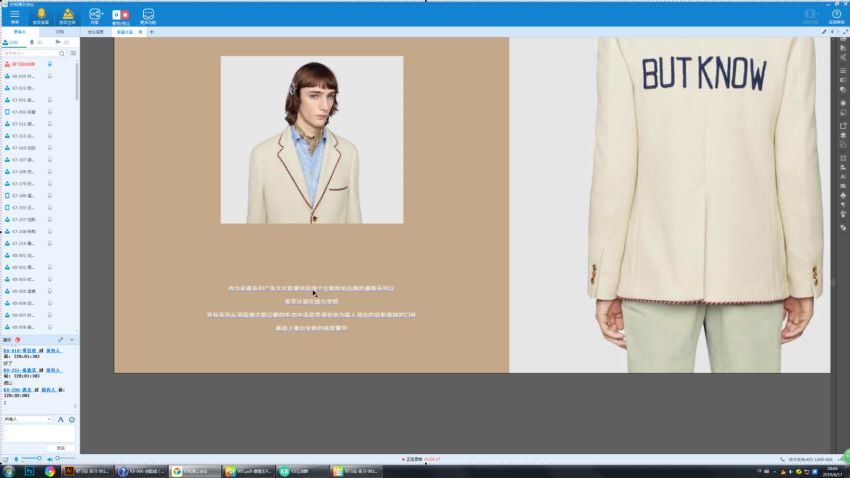Open the dropdown arrow beside share icon
The height and width of the screenshot is (478, 850).
pyautogui.click(x=102, y=14)
